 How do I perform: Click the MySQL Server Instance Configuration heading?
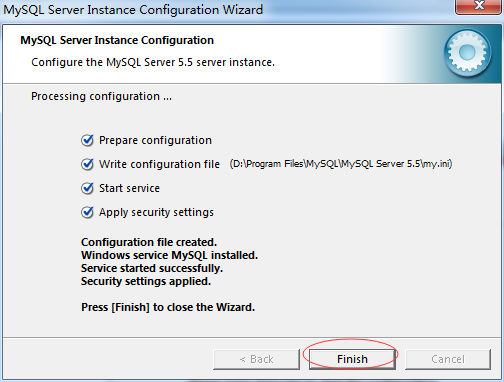click(x=117, y=40)
